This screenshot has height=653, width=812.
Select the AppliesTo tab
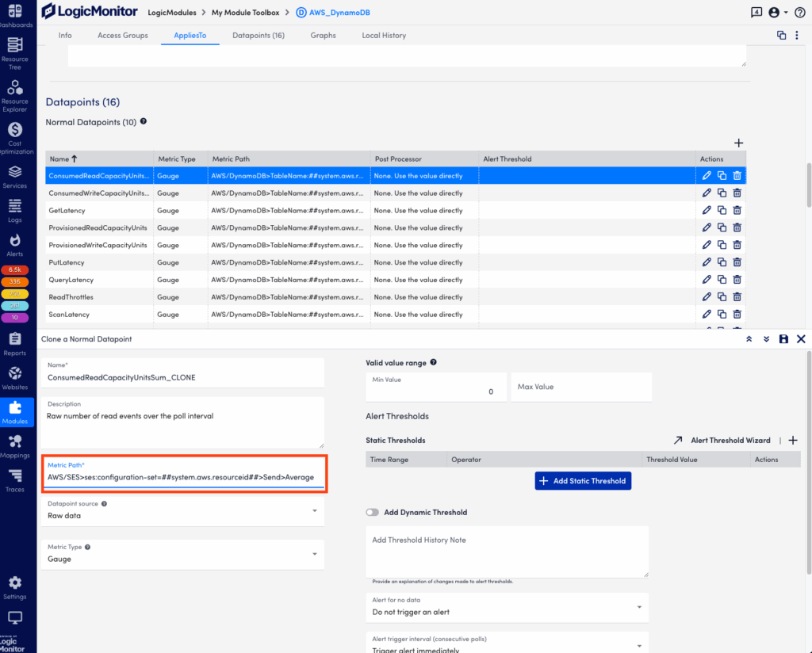point(190,35)
